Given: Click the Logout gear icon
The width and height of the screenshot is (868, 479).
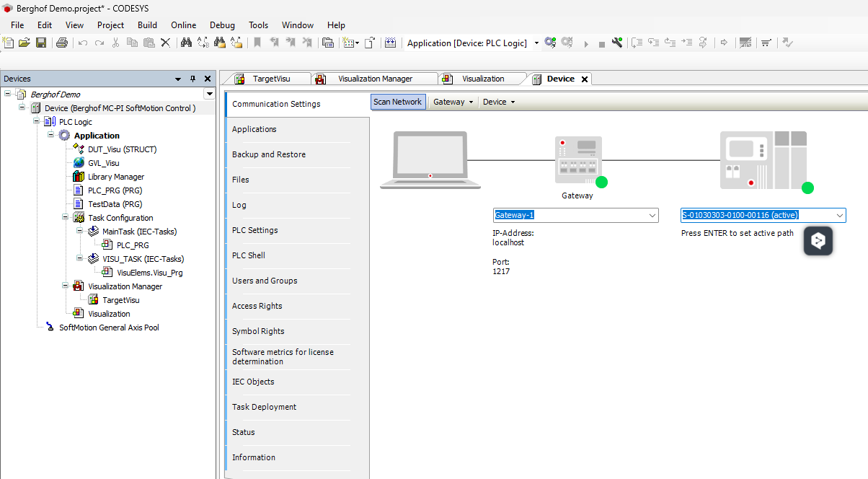Looking at the screenshot, I should 567,43.
